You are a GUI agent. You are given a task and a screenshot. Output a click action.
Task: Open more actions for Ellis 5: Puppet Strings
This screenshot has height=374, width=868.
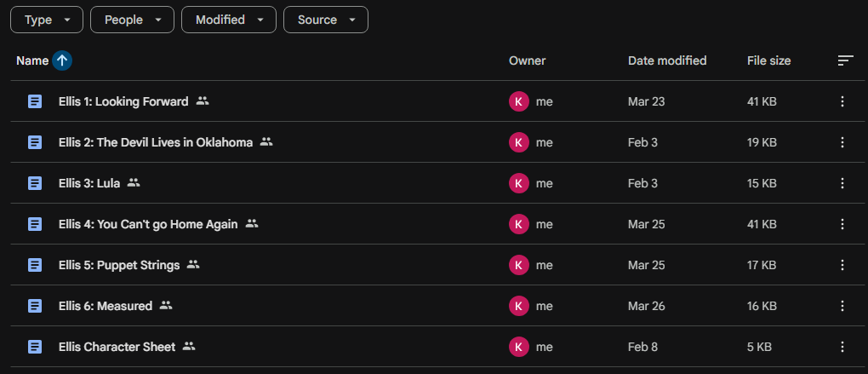(842, 265)
